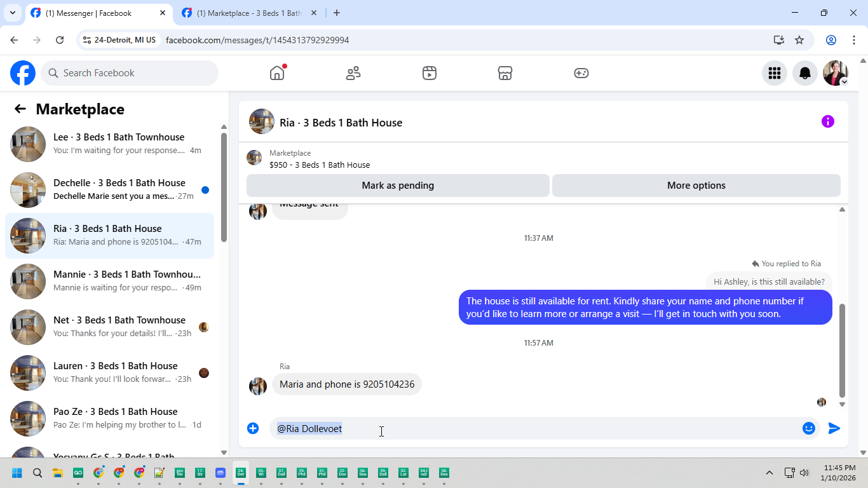Viewport: 868px width, 488px height.
Task: Open the notifications bell
Action: 805,73
